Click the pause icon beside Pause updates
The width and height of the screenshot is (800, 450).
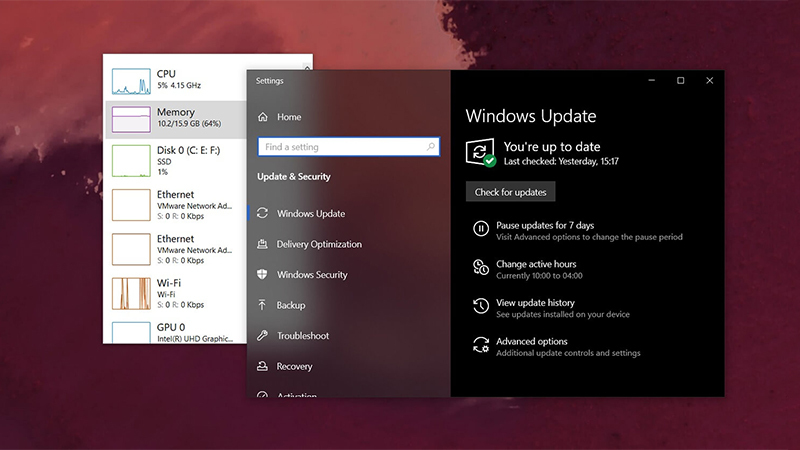point(481,229)
